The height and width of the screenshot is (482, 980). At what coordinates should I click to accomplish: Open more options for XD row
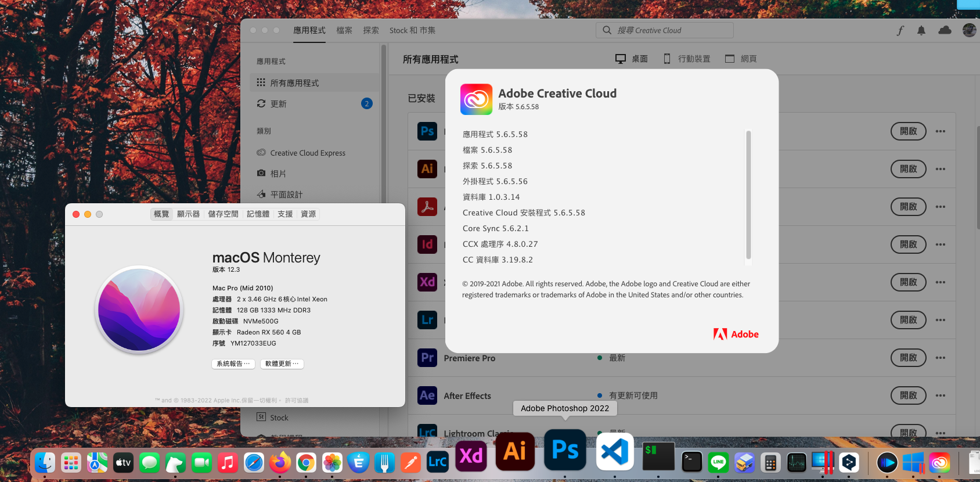tap(941, 282)
